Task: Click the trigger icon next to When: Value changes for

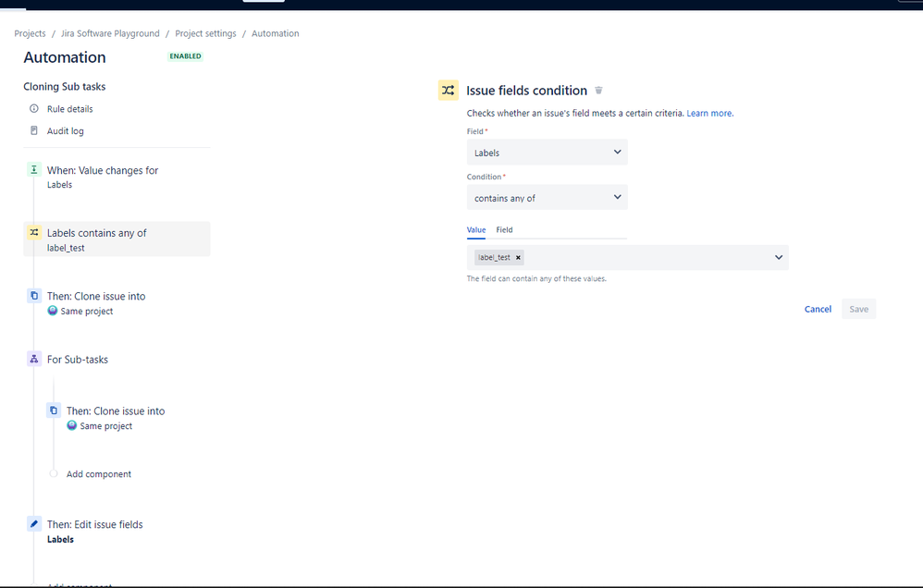Action: (34, 169)
